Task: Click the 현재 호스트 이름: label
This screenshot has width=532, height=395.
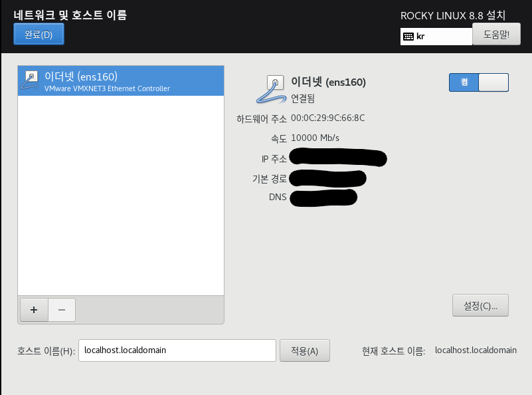Action: tap(394, 351)
